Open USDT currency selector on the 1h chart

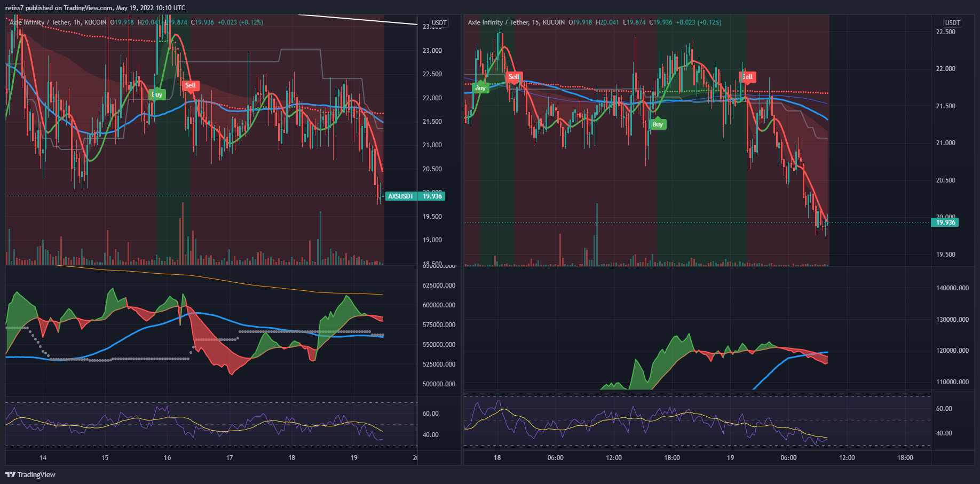[x=439, y=22]
